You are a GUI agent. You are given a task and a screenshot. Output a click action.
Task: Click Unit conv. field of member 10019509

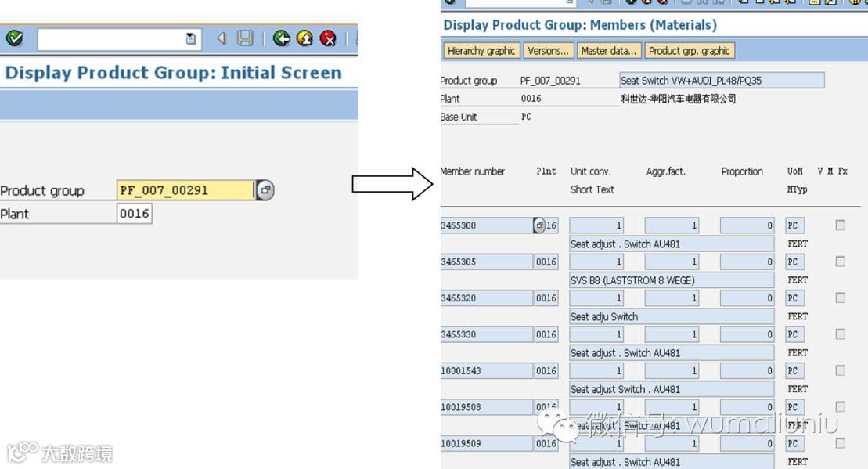point(596,443)
